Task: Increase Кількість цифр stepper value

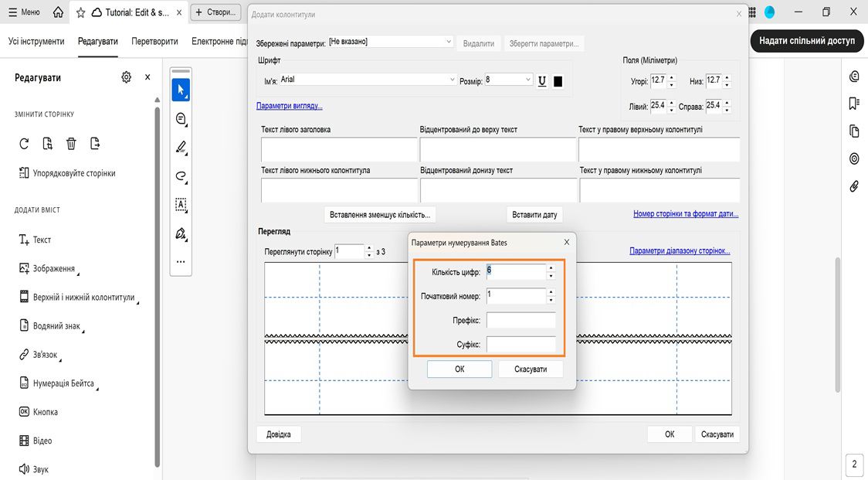Action: (551, 268)
